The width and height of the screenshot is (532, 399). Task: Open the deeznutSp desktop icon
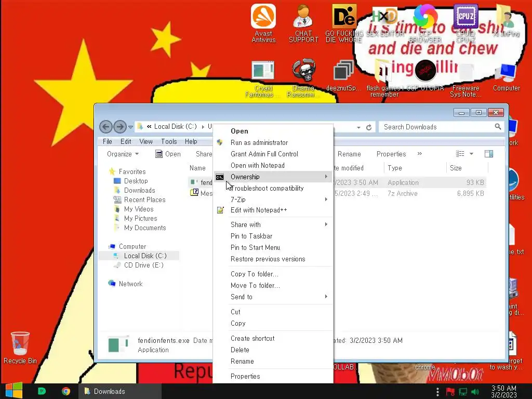coord(343,75)
